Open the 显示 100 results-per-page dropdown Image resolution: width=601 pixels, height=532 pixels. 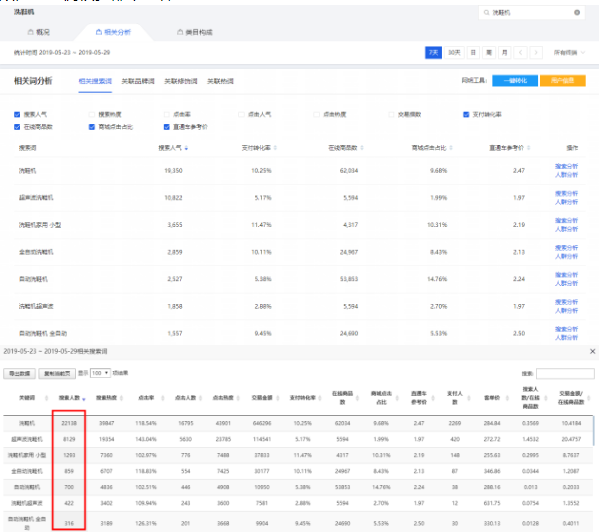[100, 373]
